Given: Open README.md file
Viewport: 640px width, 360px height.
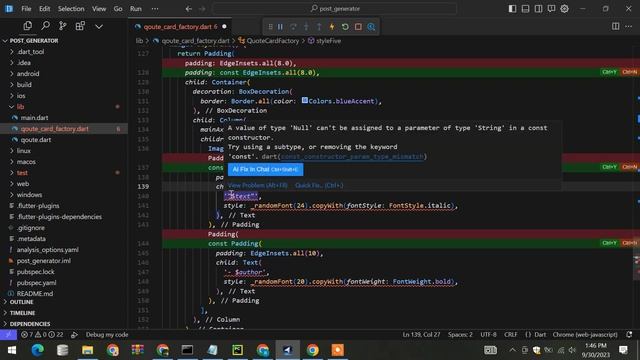Looking at the screenshot, I should pyautogui.click(x=35, y=293).
